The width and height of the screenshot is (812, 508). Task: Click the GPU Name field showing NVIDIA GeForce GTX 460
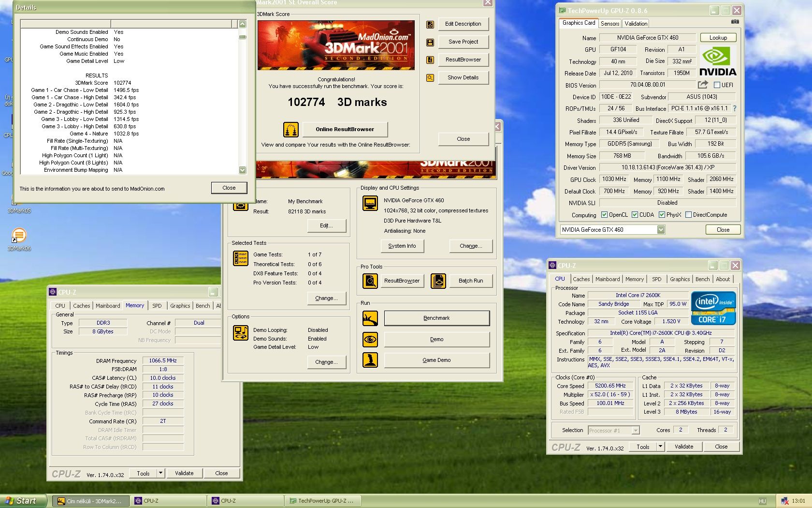[x=648, y=38]
